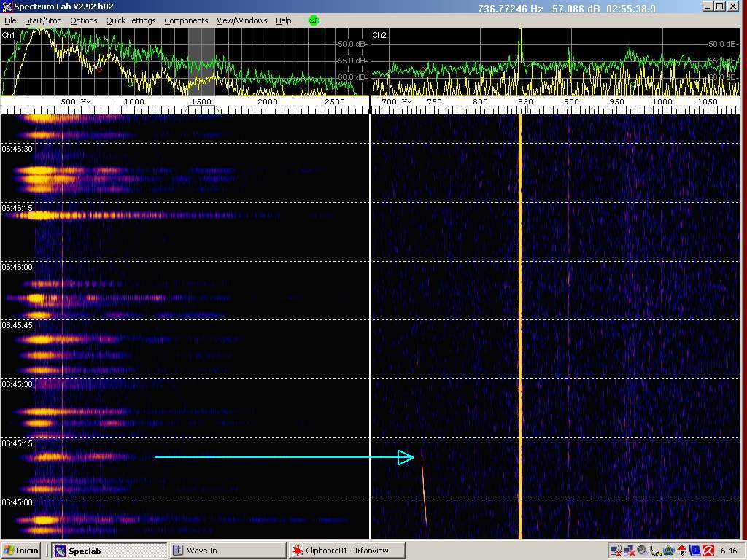The width and height of the screenshot is (747, 560).
Task: Expand the Components menu
Action: click(x=186, y=20)
